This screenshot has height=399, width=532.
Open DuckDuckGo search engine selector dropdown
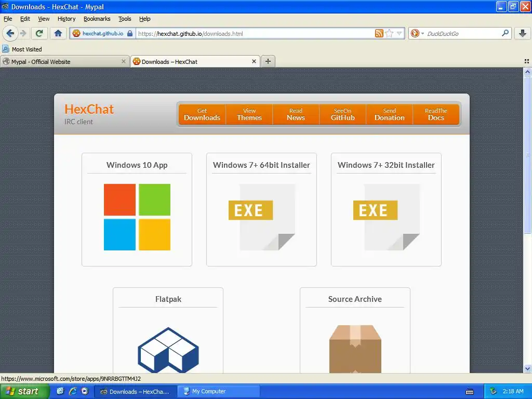pyautogui.click(x=417, y=33)
